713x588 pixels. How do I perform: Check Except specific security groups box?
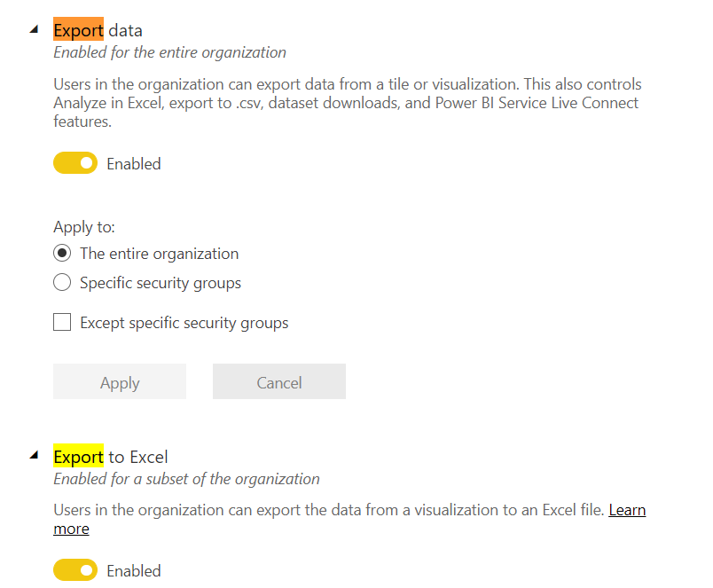click(x=62, y=322)
